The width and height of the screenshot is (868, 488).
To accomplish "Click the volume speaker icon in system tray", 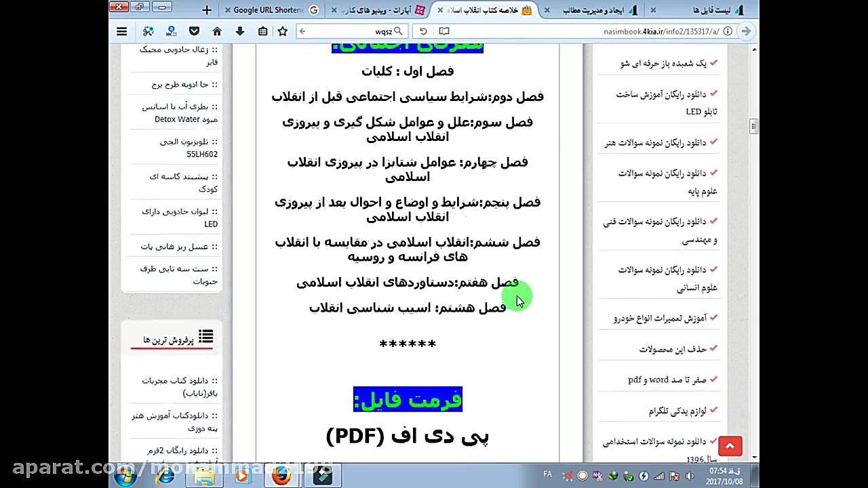I will (x=691, y=475).
